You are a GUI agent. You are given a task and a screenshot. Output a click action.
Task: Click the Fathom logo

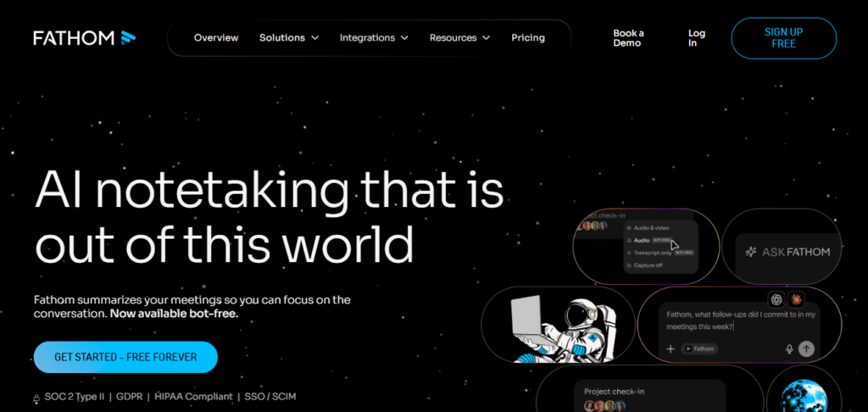click(x=84, y=37)
